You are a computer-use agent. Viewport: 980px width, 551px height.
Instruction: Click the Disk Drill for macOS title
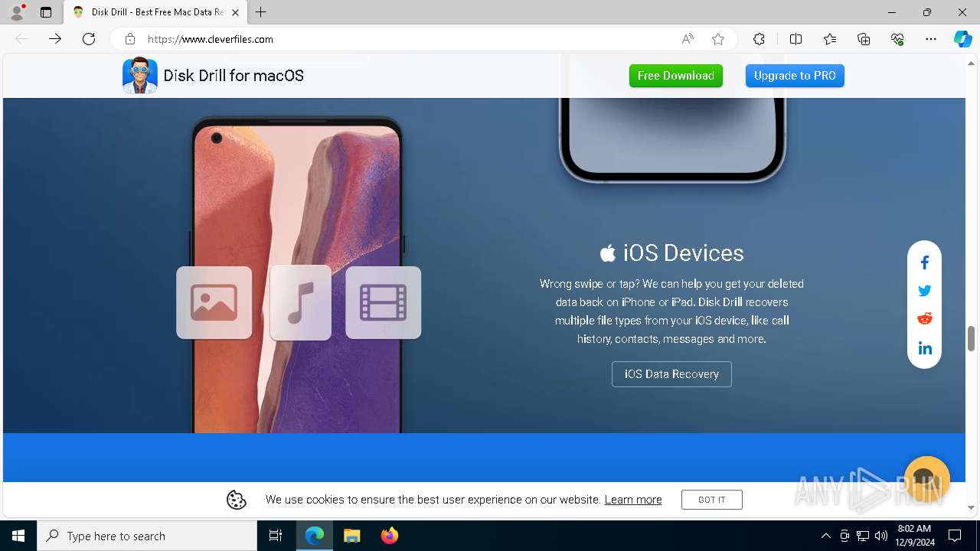[x=234, y=76]
